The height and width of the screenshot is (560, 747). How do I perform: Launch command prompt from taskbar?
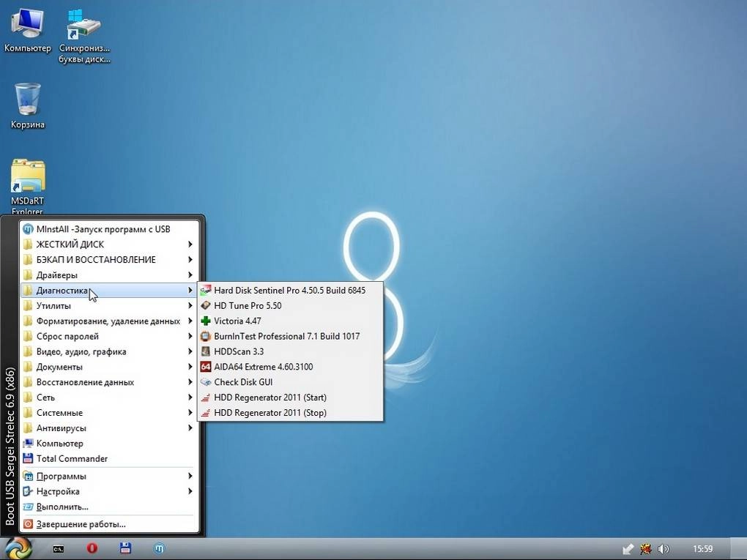coord(58,549)
